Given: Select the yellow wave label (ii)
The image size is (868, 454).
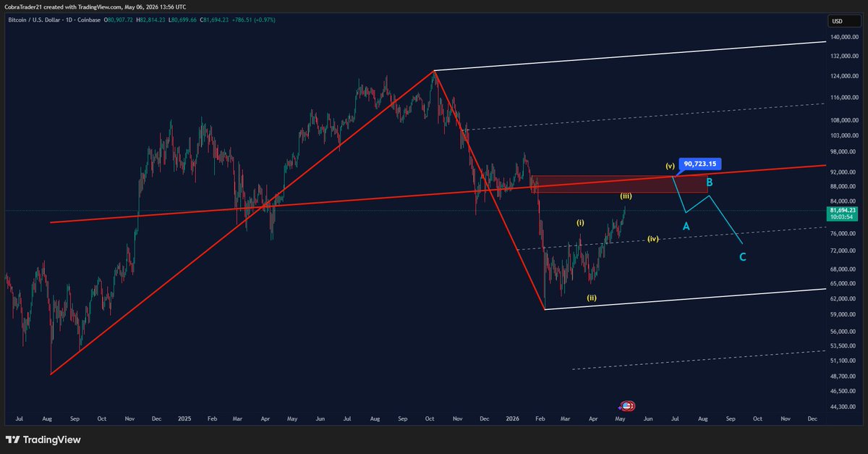Looking at the screenshot, I should pos(591,298).
